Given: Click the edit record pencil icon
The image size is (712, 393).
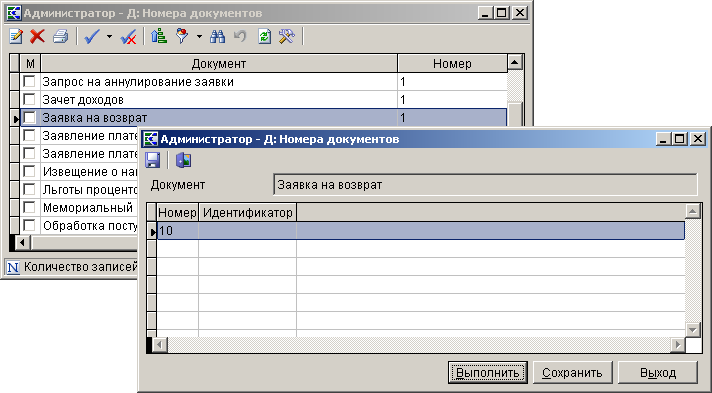Looking at the screenshot, I should (x=16, y=36).
